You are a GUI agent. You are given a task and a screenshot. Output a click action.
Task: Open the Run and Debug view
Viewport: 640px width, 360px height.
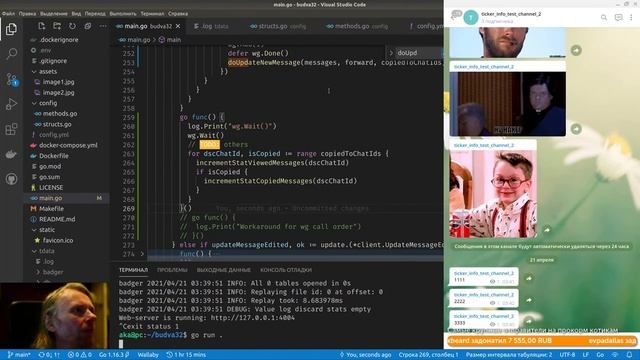click(x=11, y=104)
